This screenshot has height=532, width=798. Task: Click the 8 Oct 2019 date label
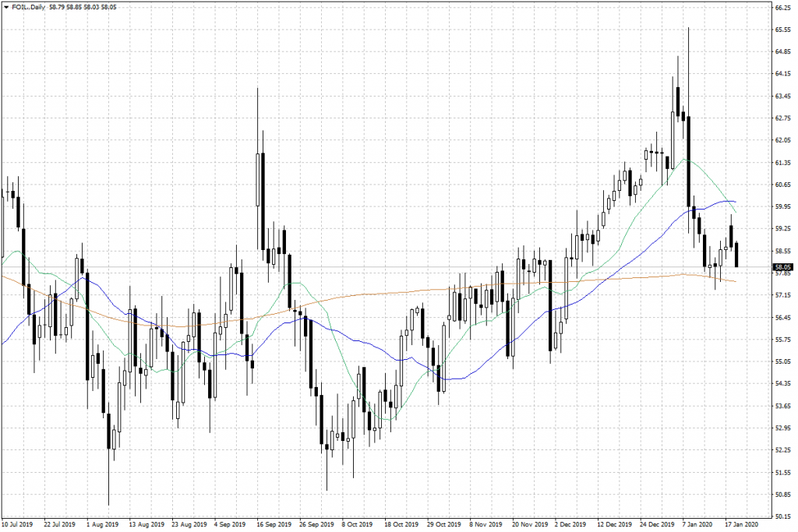point(357,524)
